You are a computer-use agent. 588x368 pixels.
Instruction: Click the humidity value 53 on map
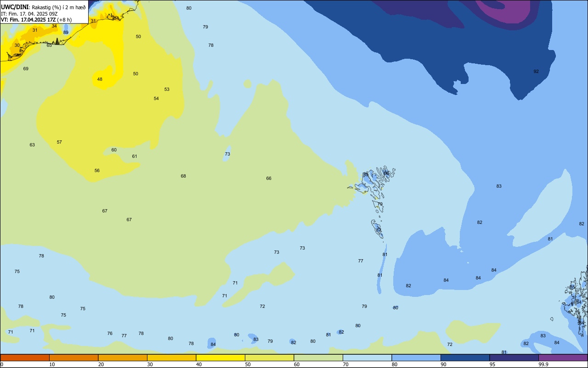167,89
